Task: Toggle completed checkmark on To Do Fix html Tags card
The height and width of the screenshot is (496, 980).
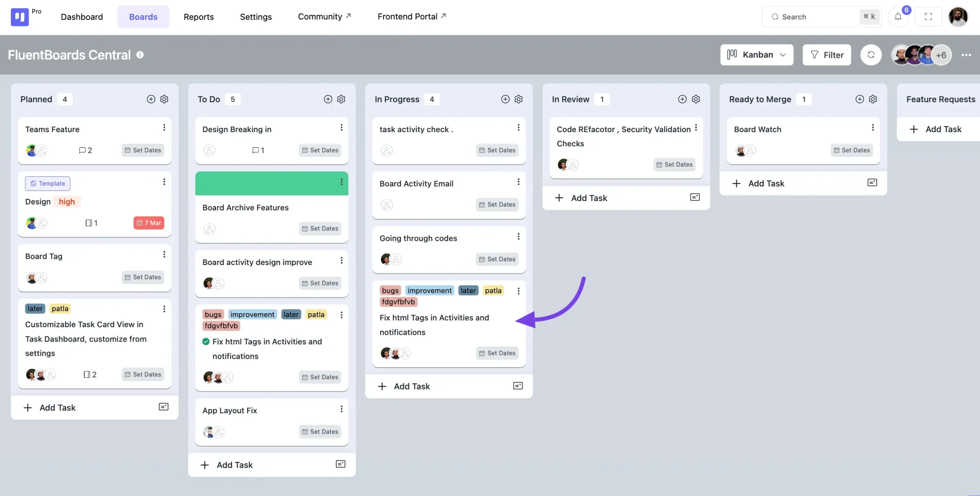Action: click(206, 342)
